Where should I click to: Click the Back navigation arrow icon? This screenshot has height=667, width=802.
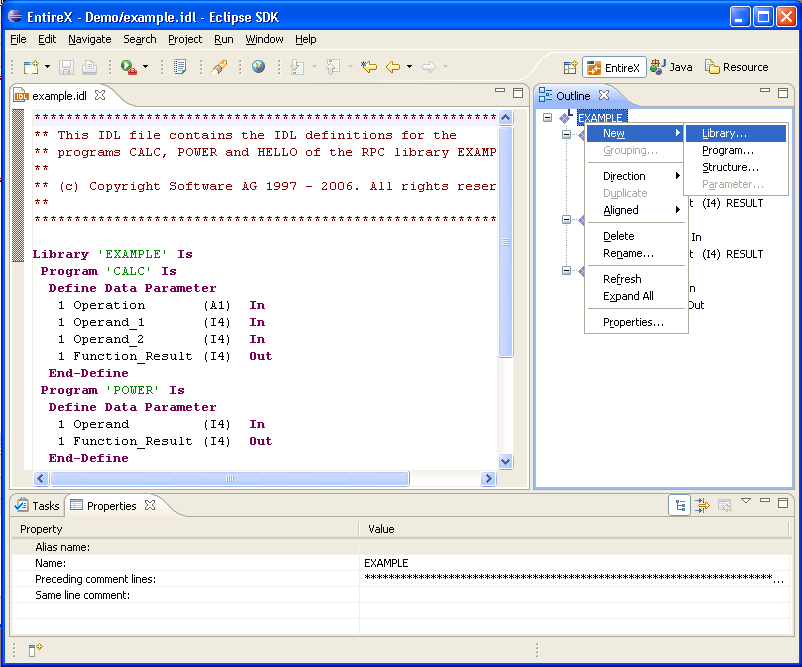click(x=393, y=66)
